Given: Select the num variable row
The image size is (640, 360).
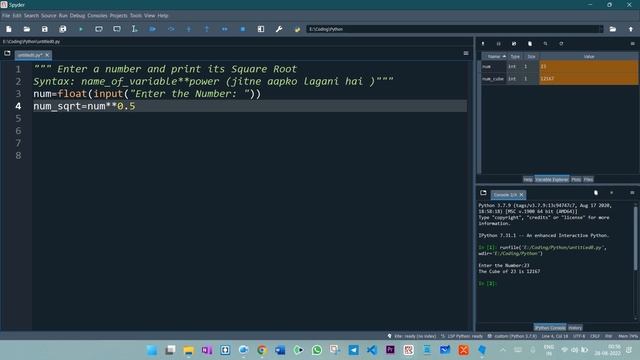Looking at the screenshot, I should (559, 67).
